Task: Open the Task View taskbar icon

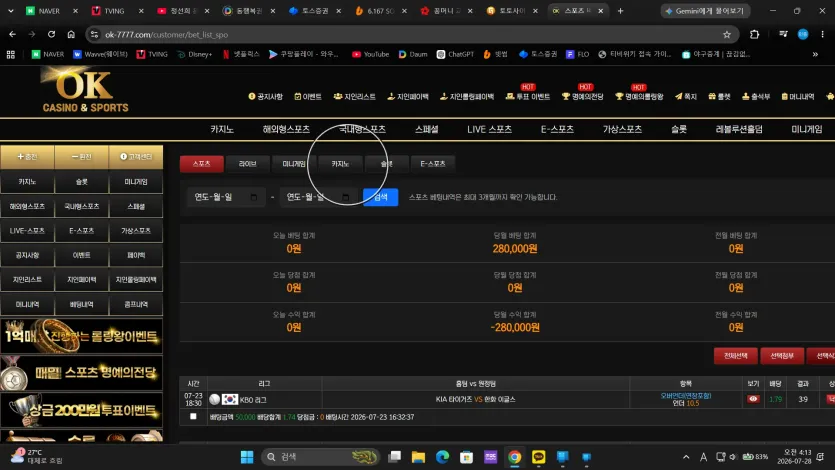Action: (394, 457)
